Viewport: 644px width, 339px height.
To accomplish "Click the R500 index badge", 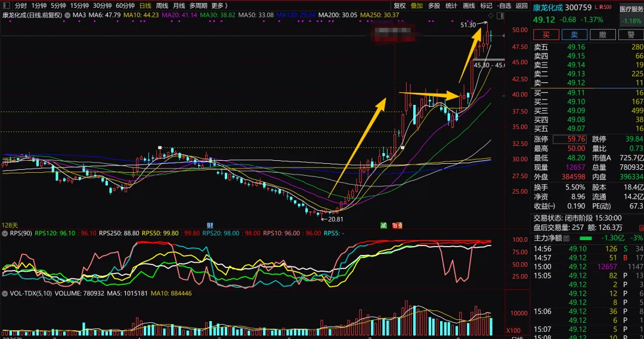I will coord(605,7).
